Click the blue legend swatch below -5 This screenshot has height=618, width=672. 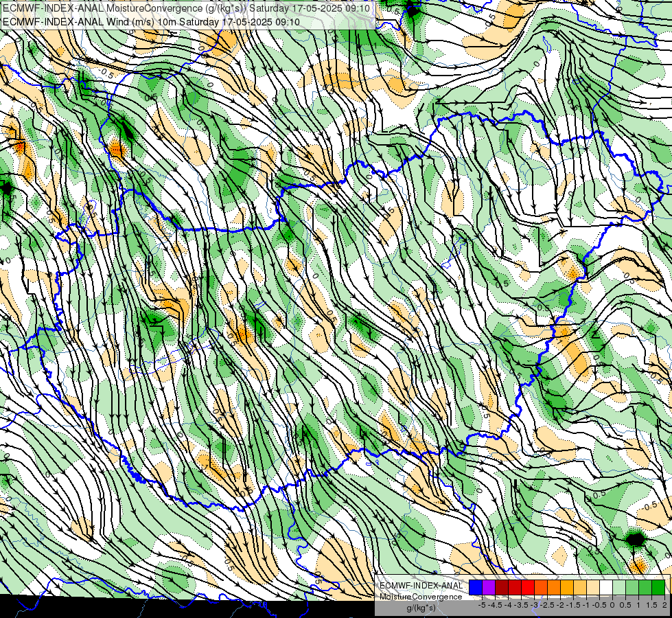[x=476, y=588]
